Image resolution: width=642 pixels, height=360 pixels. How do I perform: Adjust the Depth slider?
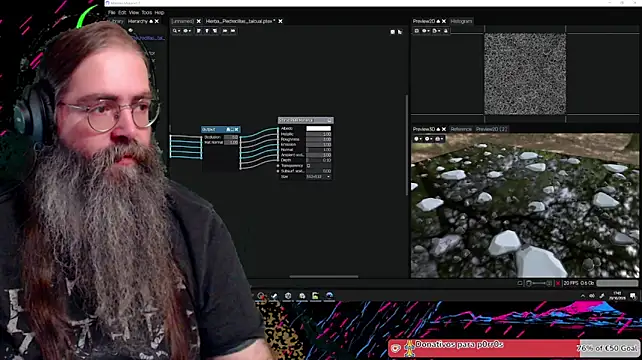pyautogui.click(x=319, y=160)
